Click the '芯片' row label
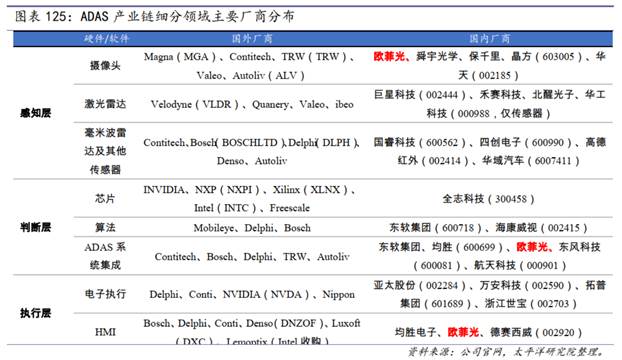The height and width of the screenshot is (360, 622). click(x=105, y=198)
